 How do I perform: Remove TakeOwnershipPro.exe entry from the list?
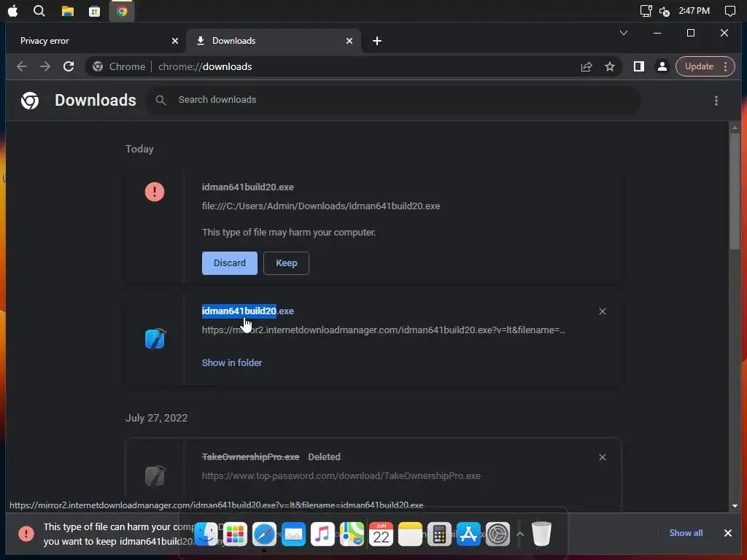coord(602,457)
